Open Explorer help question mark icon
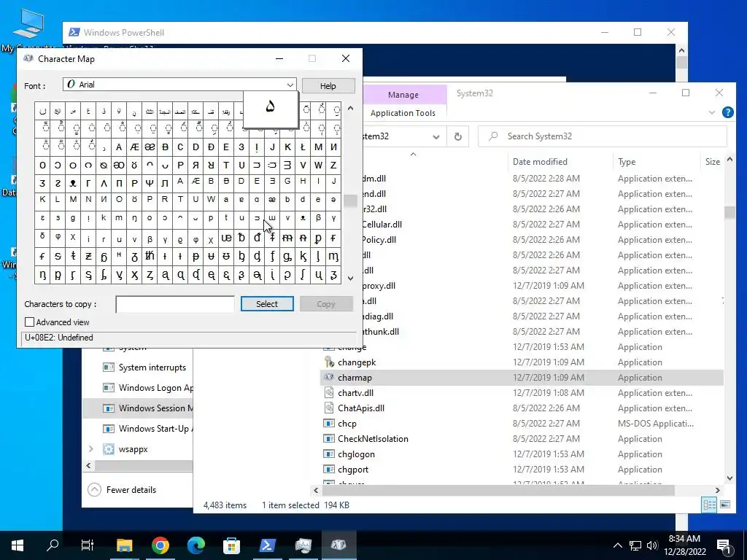This screenshot has width=747, height=560. coord(727,112)
